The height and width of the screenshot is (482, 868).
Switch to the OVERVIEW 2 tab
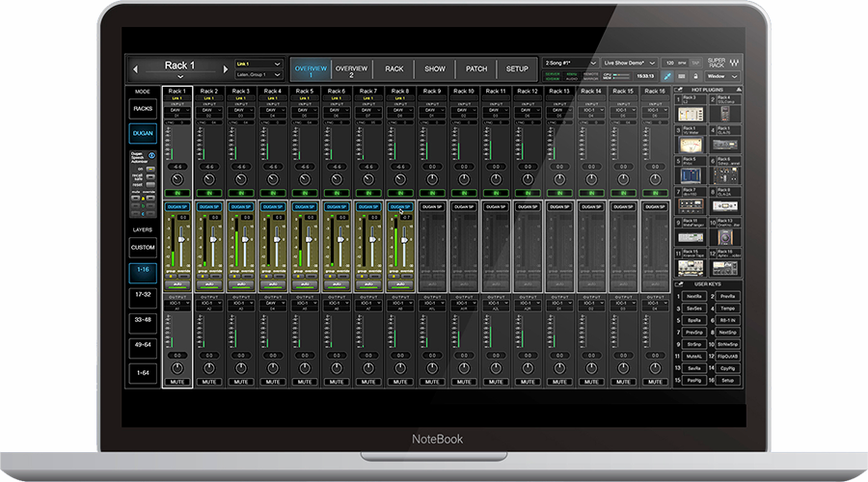(352, 68)
